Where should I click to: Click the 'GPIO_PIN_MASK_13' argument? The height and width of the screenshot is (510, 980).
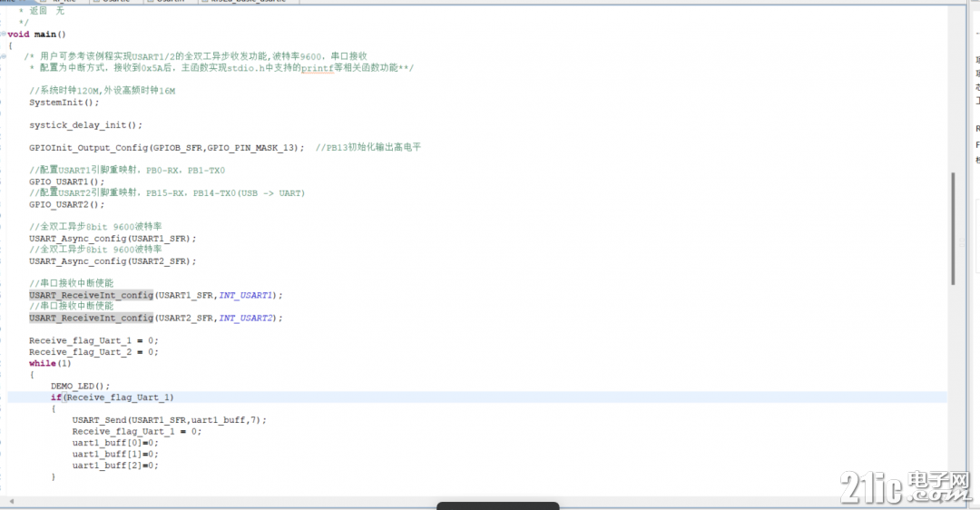(250, 148)
